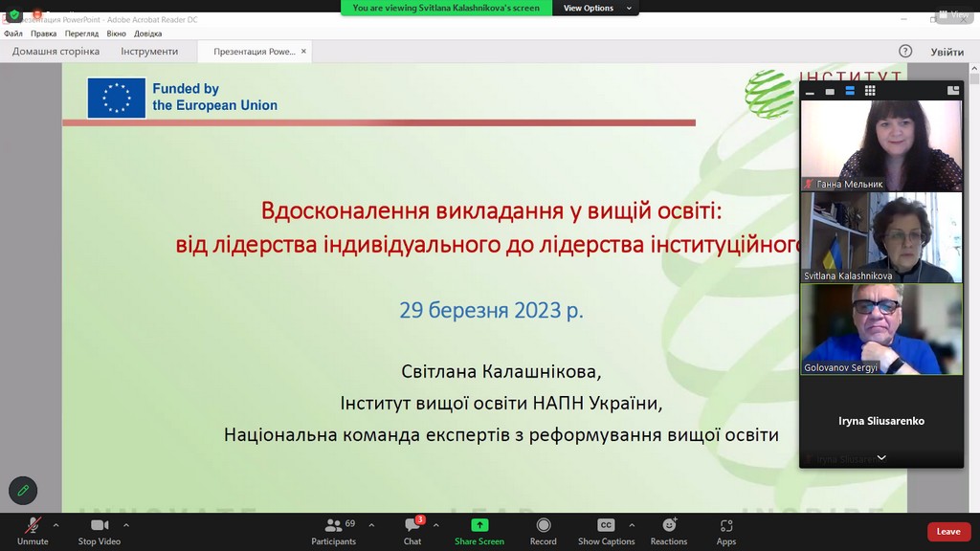This screenshot has height=551, width=980.
Task: Unmute the microphone
Action: pos(33,531)
